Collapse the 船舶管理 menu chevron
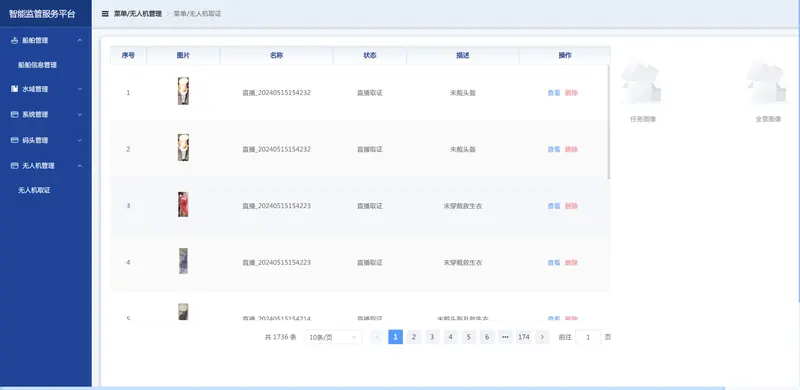The image size is (800, 390). 80,40
